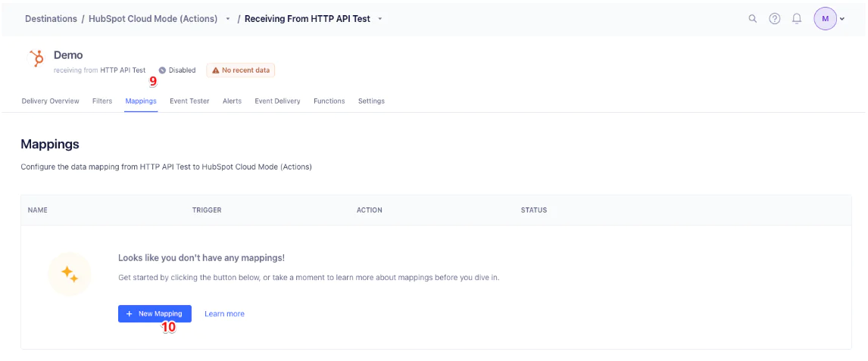Screen dimensions: 868x361
Task: Follow the Learn more link
Action: (224, 313)
